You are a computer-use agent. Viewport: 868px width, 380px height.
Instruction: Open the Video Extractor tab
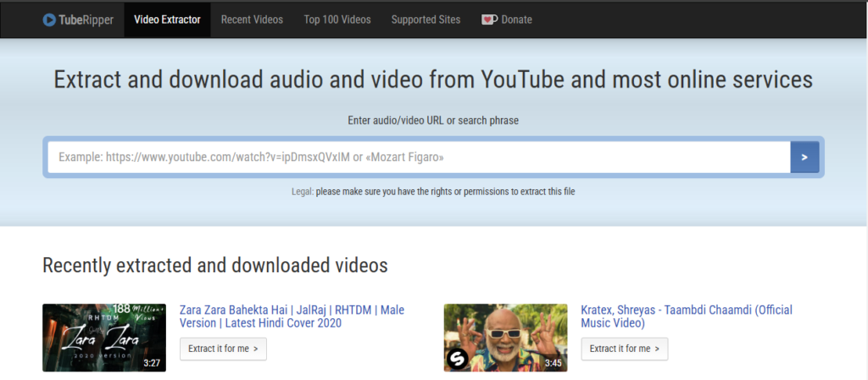pyautogui.click(x=167, y=20)
